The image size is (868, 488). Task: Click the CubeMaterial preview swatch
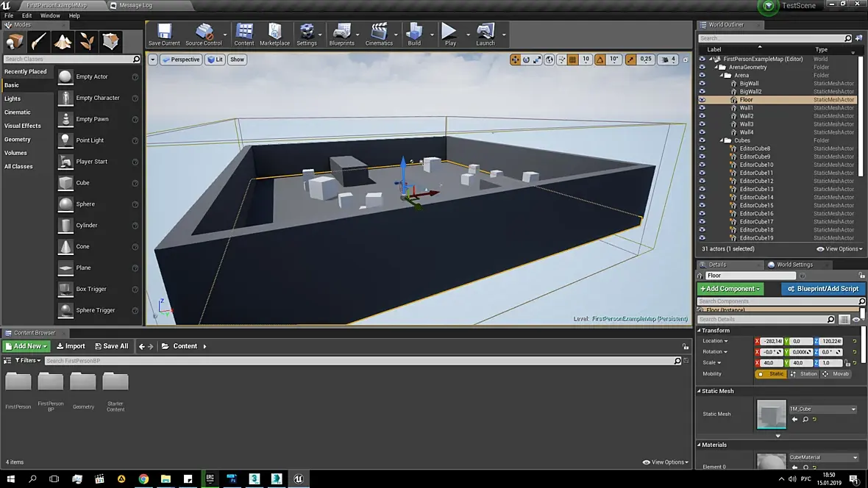click(771, 463)
